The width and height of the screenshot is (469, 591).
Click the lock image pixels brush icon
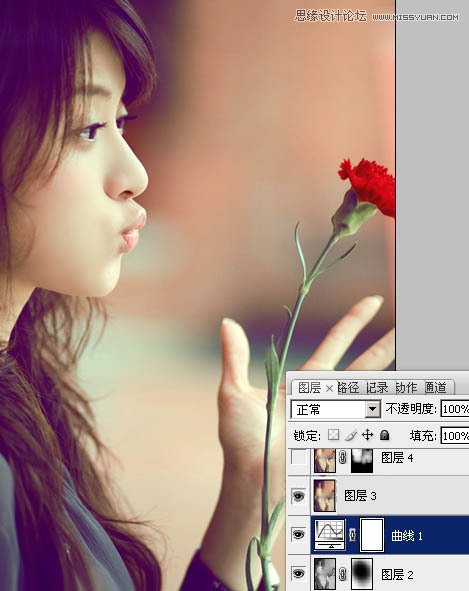(351, 435)
